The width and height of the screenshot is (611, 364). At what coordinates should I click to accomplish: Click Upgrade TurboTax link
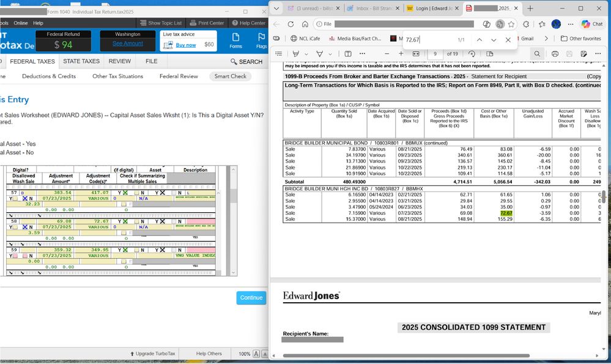tap(153, 354)
